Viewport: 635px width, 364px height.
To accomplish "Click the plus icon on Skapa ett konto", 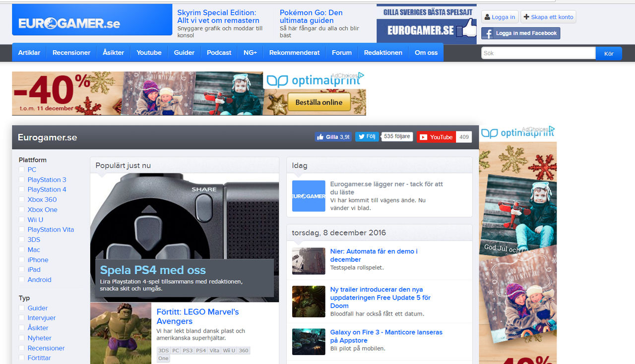I will 525,16.
